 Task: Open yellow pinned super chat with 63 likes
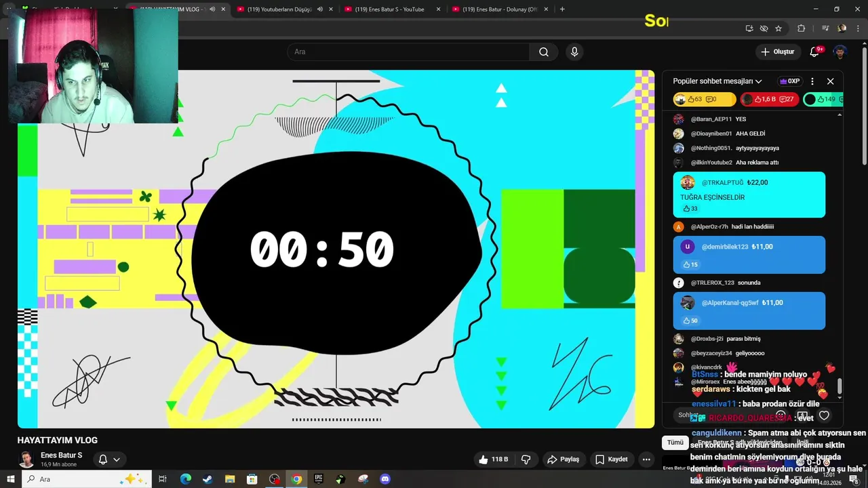coord(705,100)
